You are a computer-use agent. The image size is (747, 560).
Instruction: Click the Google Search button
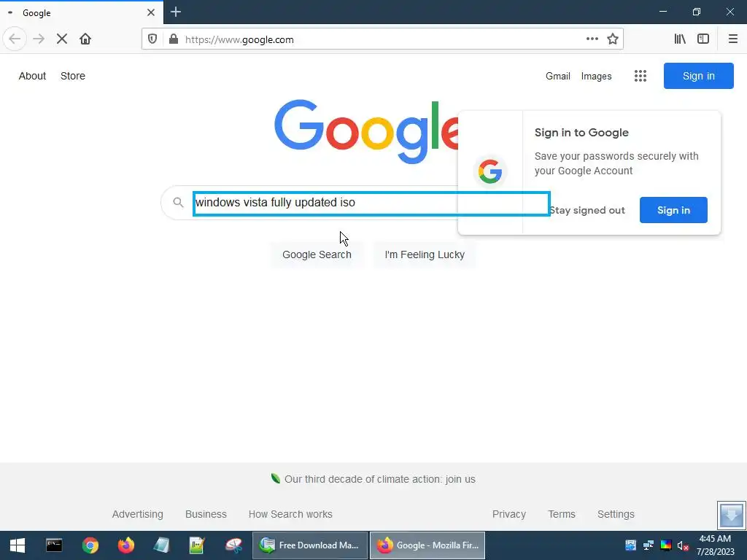tap(317, 254)
